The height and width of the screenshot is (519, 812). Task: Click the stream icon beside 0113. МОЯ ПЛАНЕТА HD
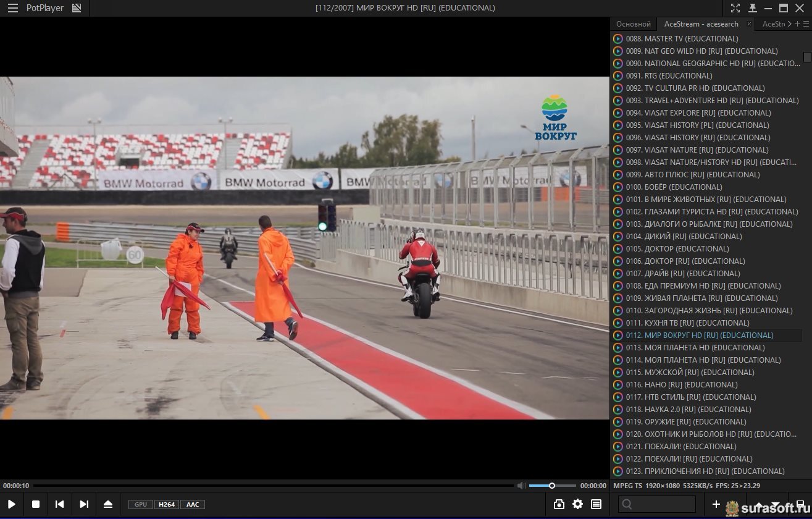click(x=618, y=347)
